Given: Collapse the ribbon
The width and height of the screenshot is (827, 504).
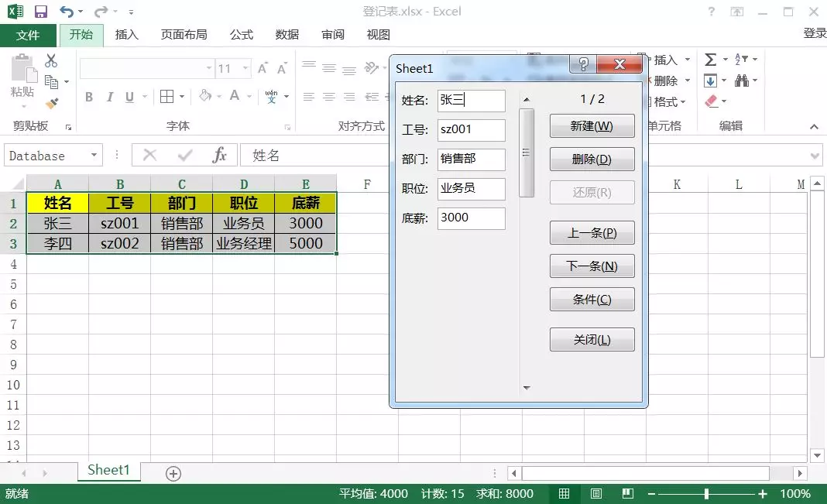Looking at the screenshot, I should pyautogui.click(x=815, y=126).
